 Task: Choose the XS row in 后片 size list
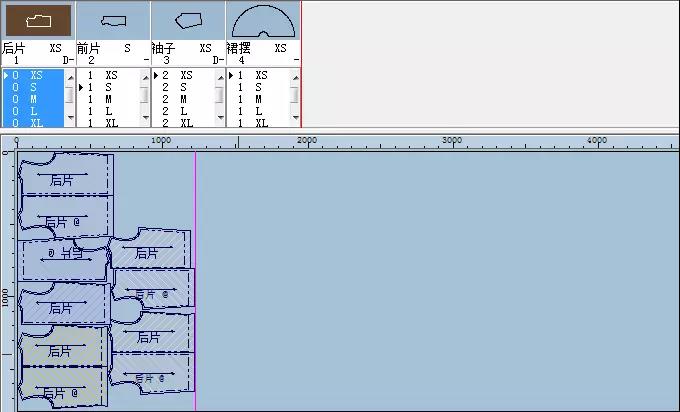point(35,75)
